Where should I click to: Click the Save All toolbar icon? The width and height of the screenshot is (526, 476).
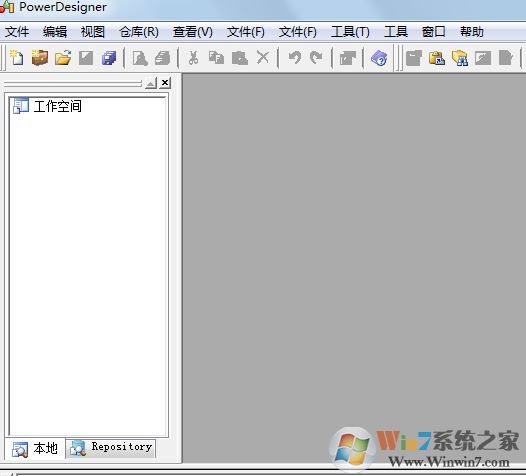(109, 58)
